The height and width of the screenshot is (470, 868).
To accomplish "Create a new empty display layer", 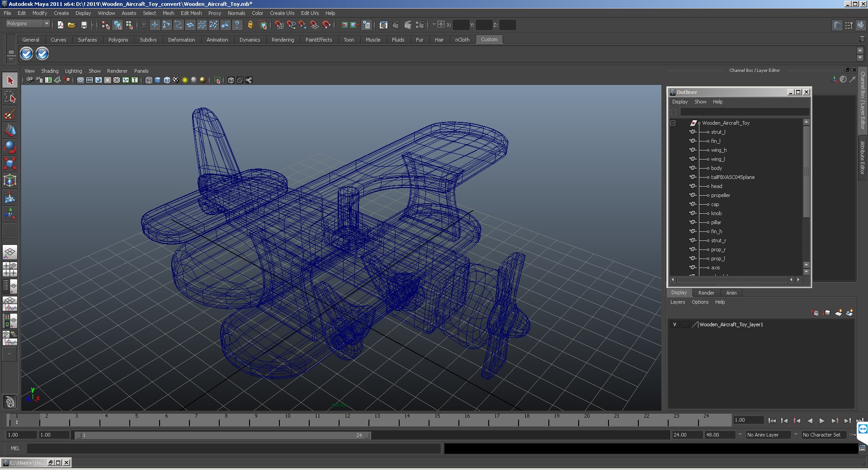I will pos(839,313).
